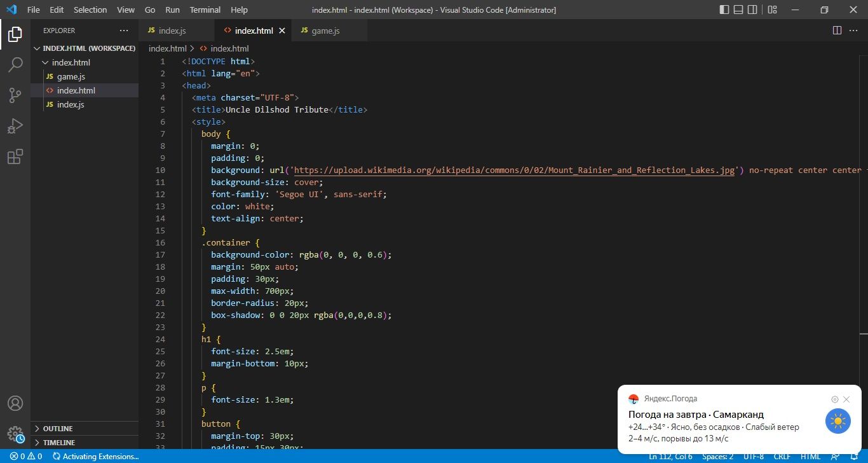This screenshot has width=868, height=463.
Task: Open the Search view in activity bar
Action: [15, 65]
